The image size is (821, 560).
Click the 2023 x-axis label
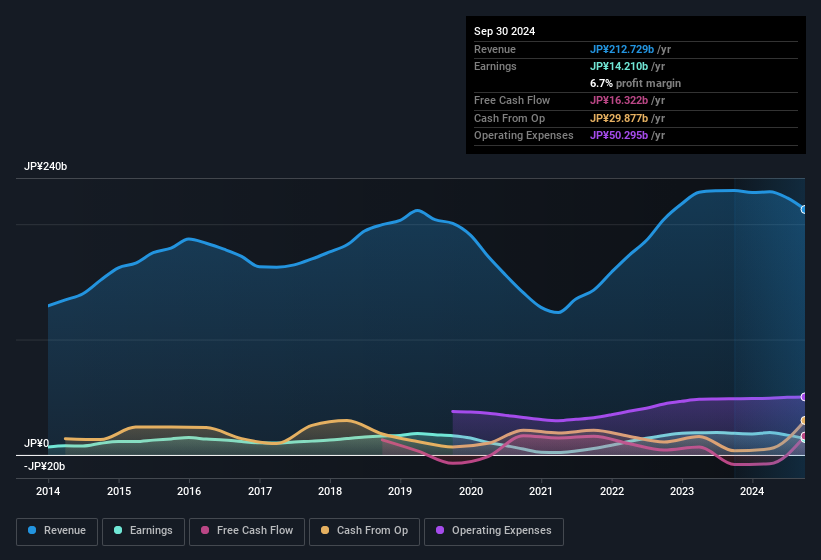point(682,491)
